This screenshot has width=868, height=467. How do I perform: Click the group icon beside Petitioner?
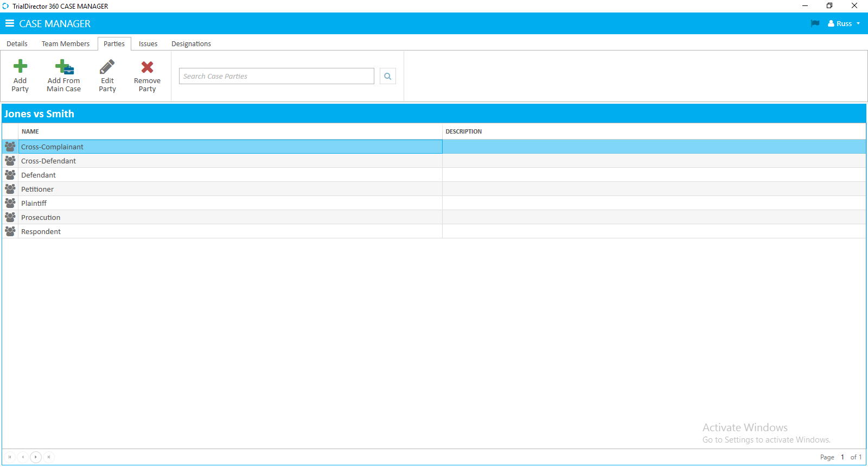pyautogui.click(x=10, y=189)
